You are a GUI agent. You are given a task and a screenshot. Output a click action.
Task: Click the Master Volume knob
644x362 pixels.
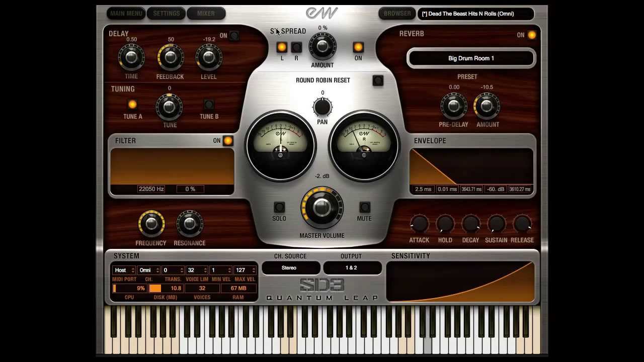(x=322, y=207)
